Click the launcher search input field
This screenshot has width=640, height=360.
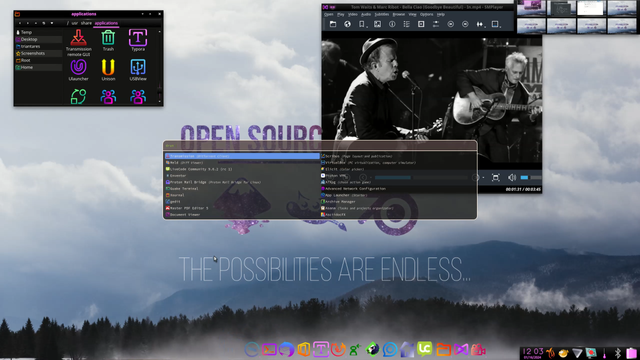coord(320,146)
